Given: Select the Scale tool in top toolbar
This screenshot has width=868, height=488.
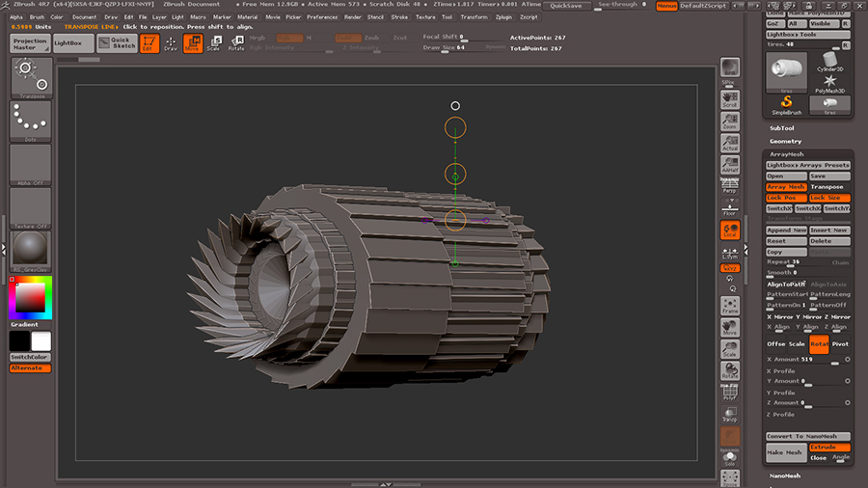Looking at the screenshot, I should 213,43.
